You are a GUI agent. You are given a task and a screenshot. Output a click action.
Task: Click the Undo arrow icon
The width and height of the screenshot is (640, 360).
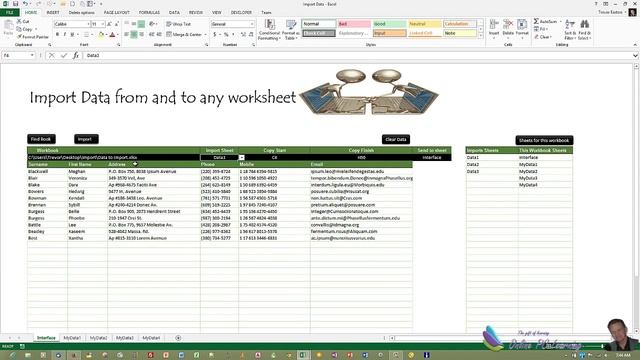25,4
